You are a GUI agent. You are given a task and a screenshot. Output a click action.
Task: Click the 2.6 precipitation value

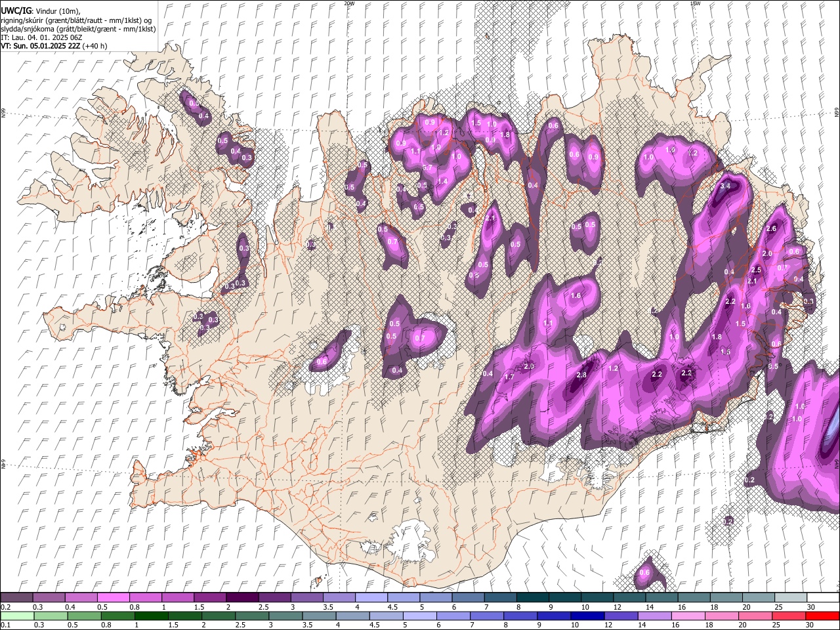tap(771, 229)
